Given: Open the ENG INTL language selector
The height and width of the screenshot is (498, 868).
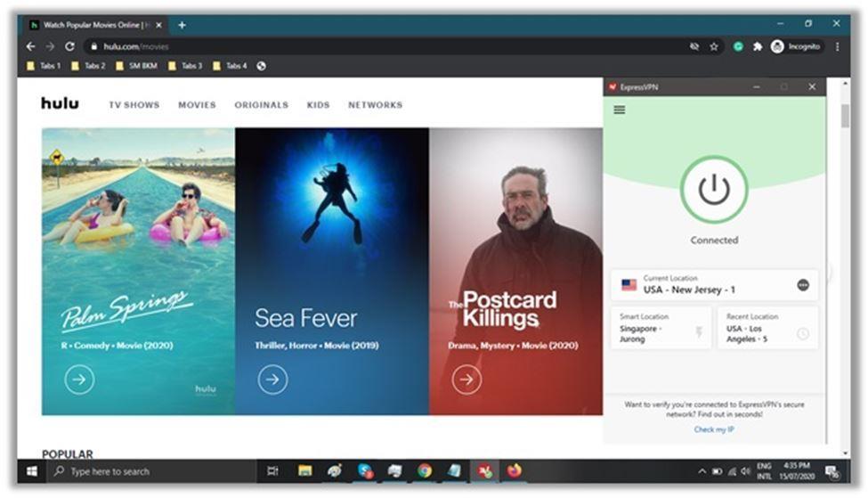Looking at the screenshot, I should coord(764,471).
